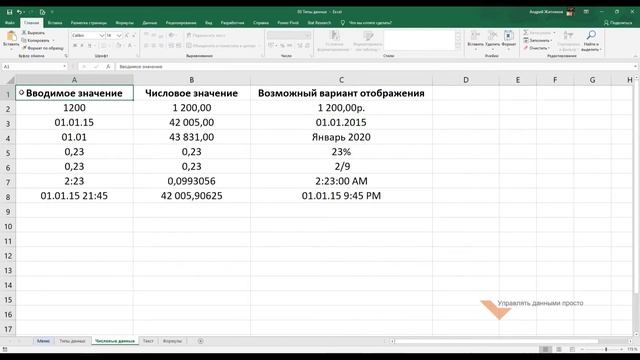
Task: Click the vertical scrollbar
Action: click(636, 186)
